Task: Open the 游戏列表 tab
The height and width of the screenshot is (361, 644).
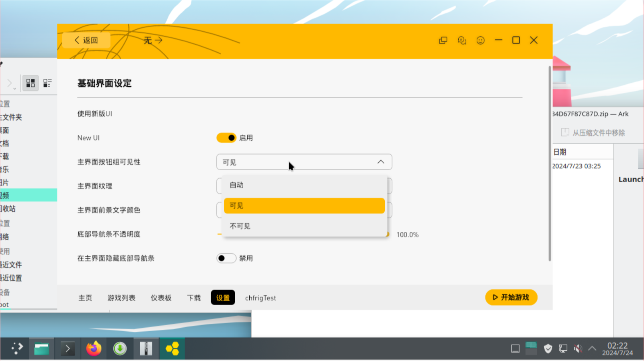Action: (121, 298)
